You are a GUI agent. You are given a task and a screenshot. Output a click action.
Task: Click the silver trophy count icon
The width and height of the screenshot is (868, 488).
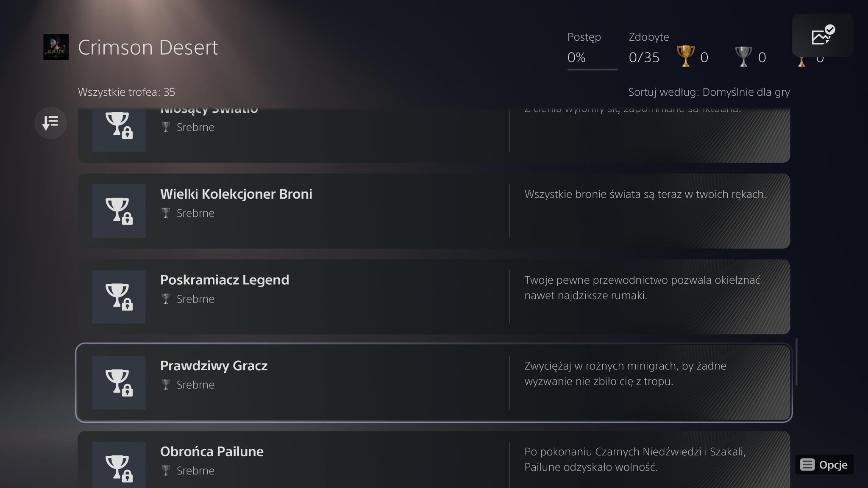click(x=743, y=56)
